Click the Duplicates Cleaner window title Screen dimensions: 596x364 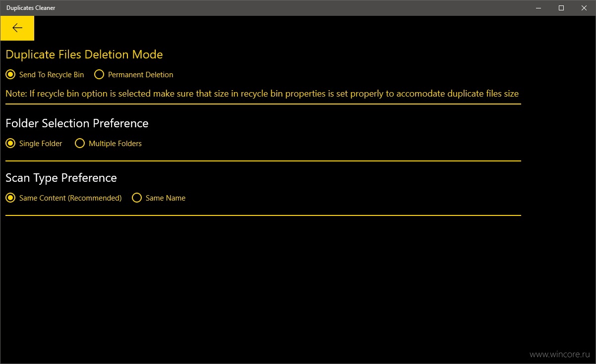tap(31, 8)
